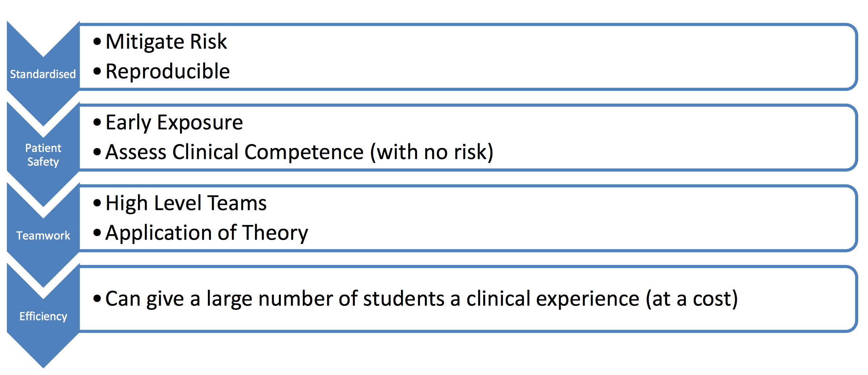Click the bullet dot before High Level Teams
This screenshot has height=375, width=868.
click(97, 203)
